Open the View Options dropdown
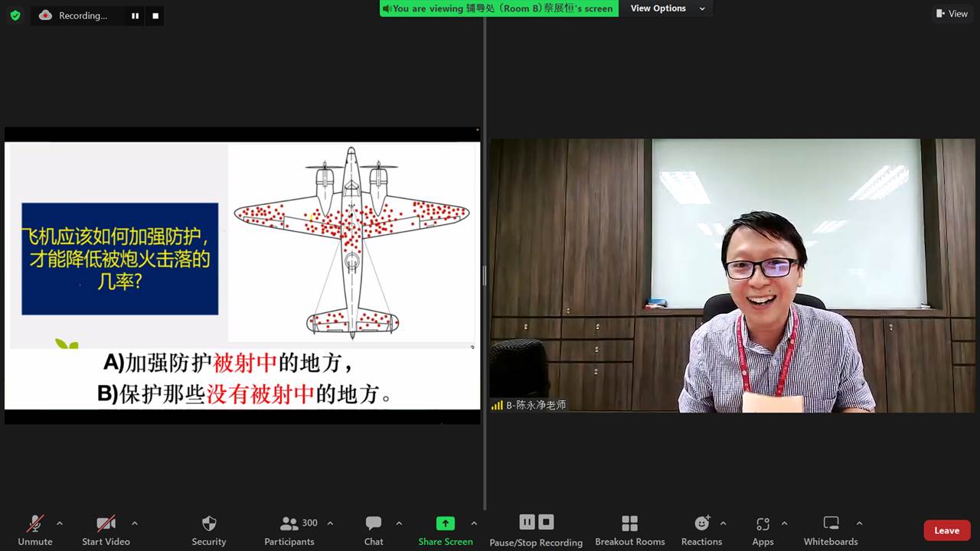The height and width of the screenshot is (551, 980). tap(668, 8)
